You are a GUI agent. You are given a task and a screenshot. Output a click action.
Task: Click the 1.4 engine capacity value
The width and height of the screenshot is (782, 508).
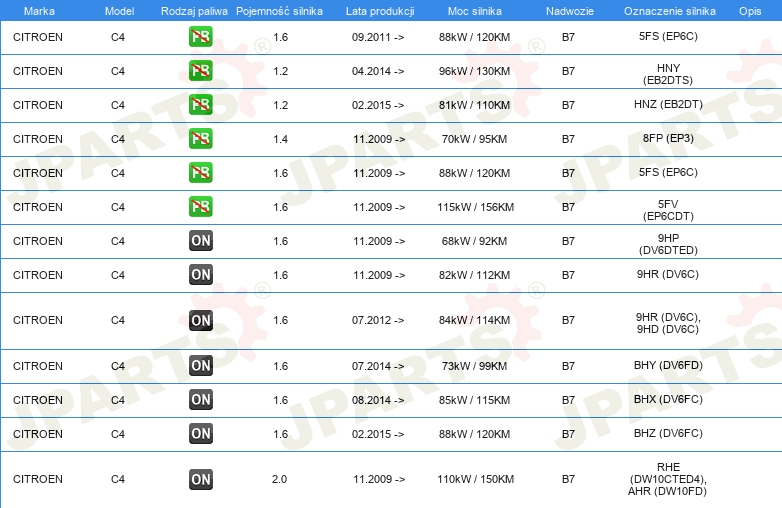pos(280,139)
